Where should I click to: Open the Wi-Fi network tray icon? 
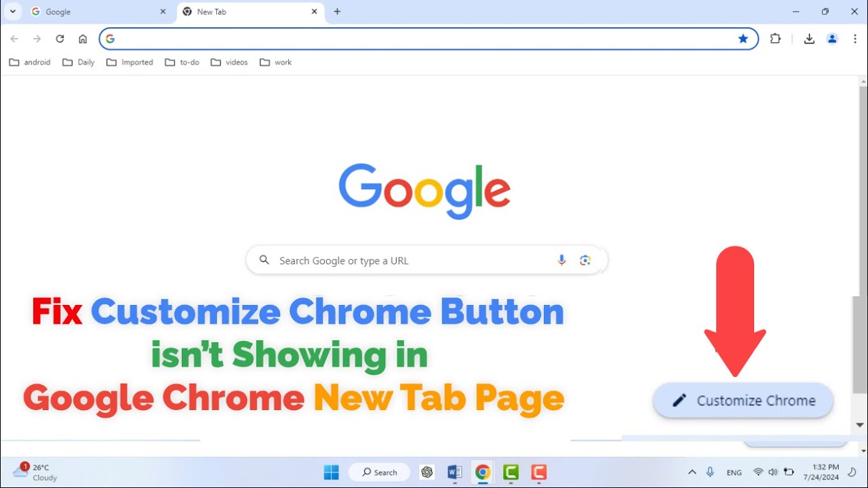758,472
